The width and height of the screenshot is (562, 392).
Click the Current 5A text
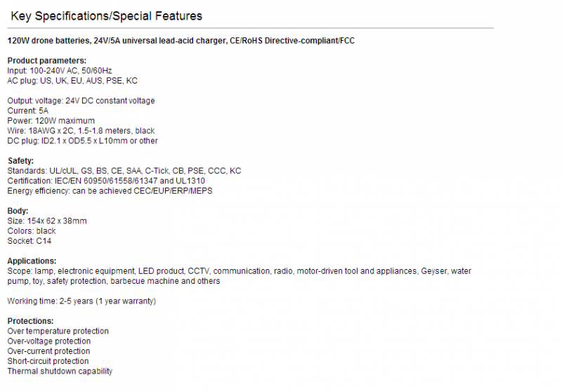27,111
